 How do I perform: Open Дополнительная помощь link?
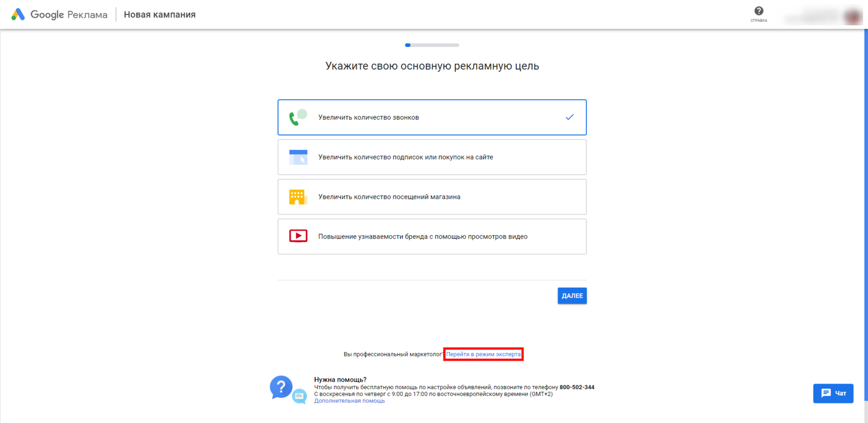(x=349, y=401)
